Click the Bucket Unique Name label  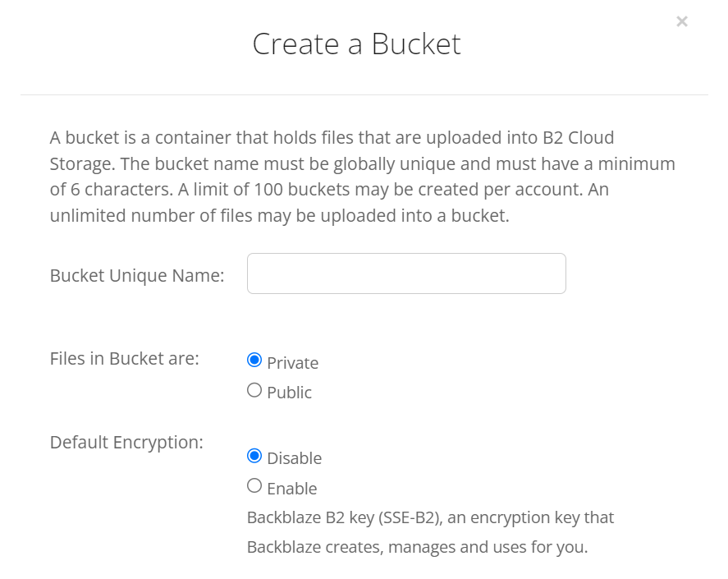pyautogui.click(x=135, y=275)
